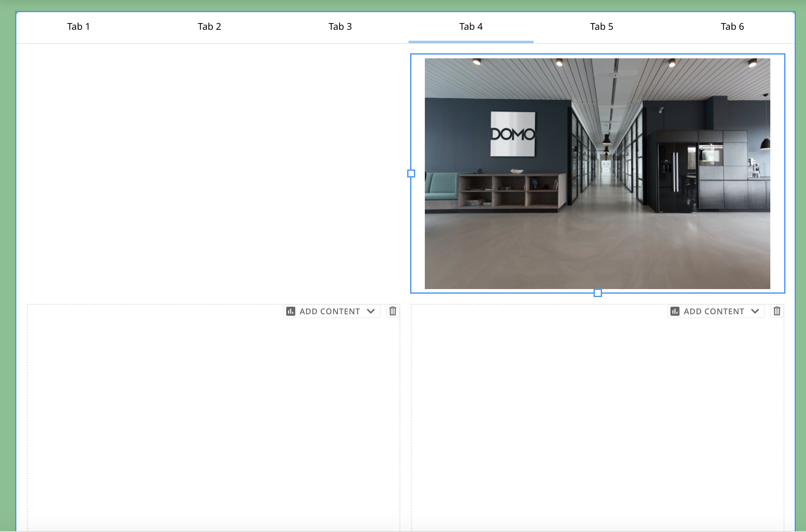
Task: Click the ADD CONTENT button on the right
Action: [714, 311]
